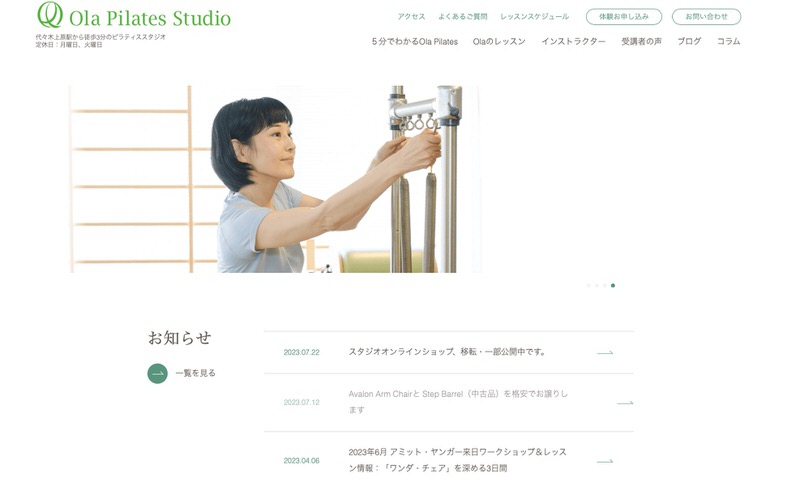
Task: Open the よくあるご質問 page
Action: pyautogui.click(x=463, y=16)
